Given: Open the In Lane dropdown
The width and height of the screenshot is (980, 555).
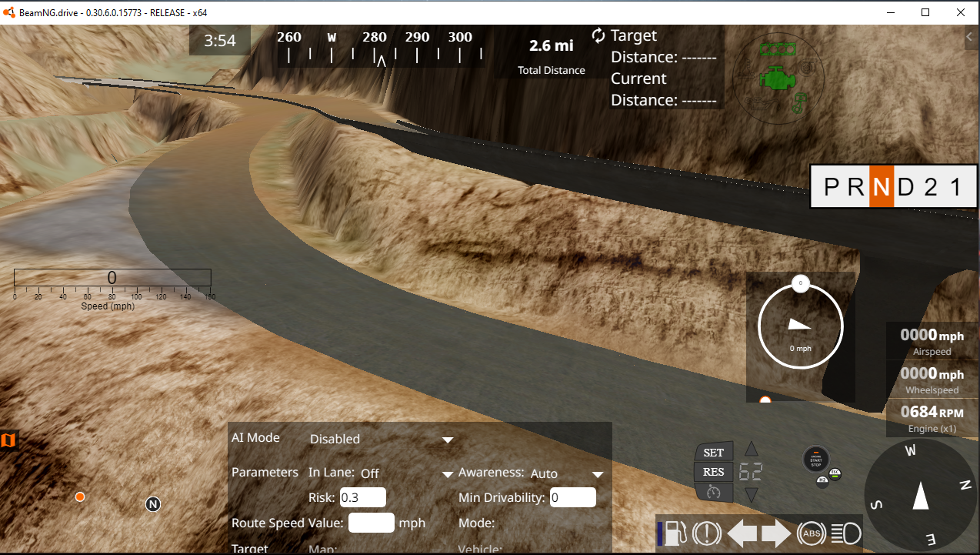Looking at the screenshot, I should (407, 473).
